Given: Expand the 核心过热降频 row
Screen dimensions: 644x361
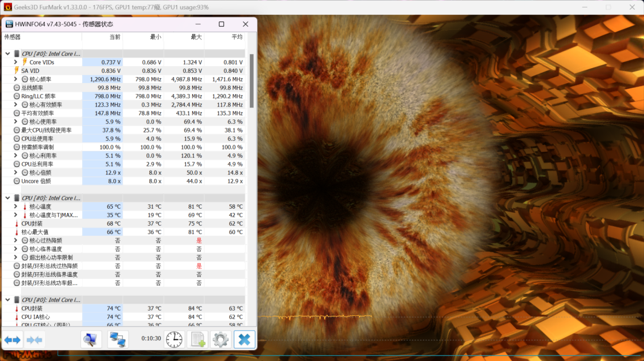Looking at the screenshot, I should [x=16, y=241].
